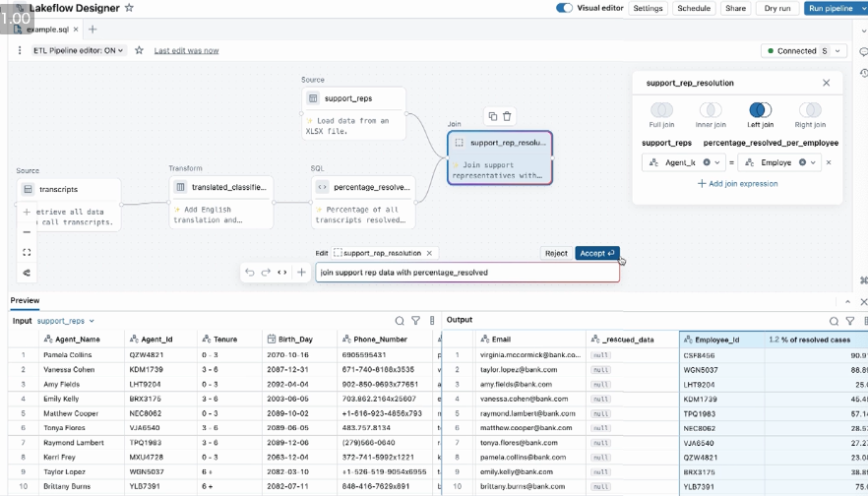Expand the ETL Pipeline editor dropdown

click(78, 50)
